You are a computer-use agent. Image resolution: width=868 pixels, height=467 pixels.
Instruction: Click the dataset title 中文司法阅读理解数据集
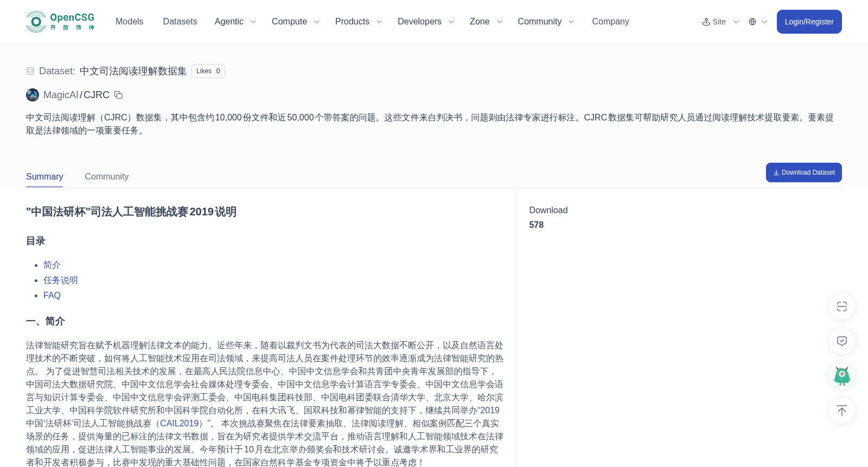coord(133,71)
